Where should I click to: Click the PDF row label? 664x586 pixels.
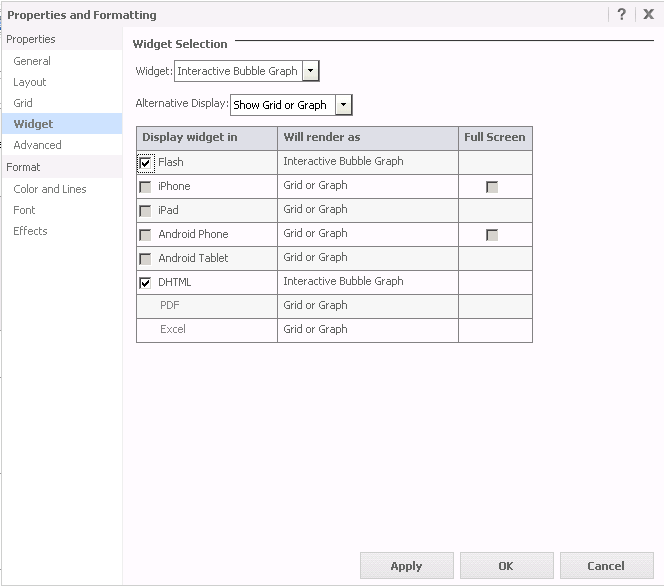[x=169, y=305]
